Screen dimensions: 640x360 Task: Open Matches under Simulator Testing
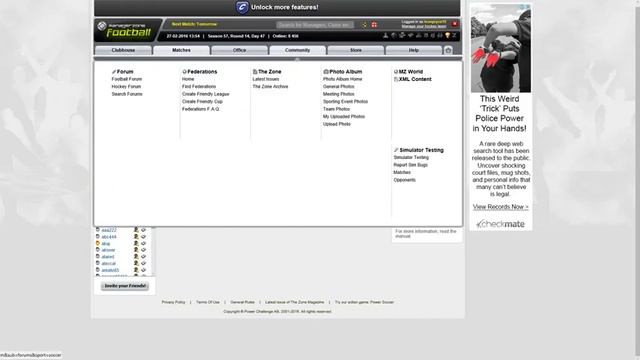[x=402, y=172]
